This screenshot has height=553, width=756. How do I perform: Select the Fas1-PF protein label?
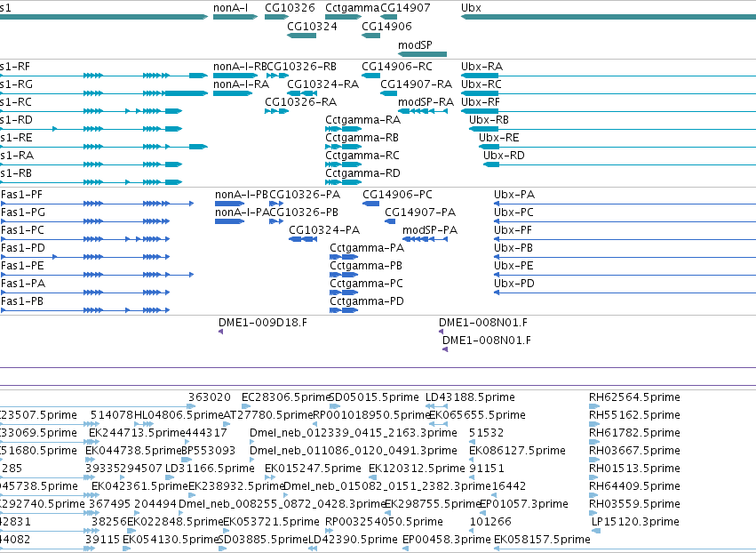click(21, 195)
